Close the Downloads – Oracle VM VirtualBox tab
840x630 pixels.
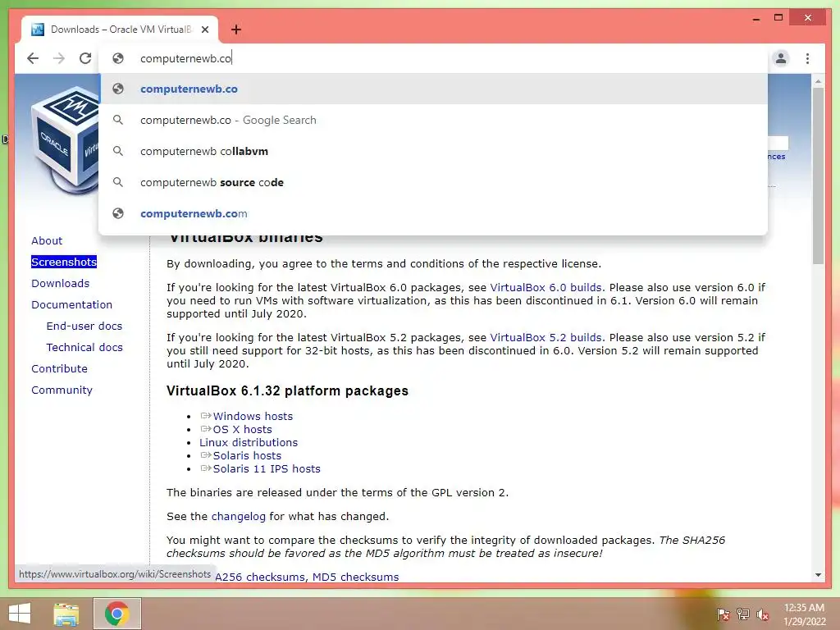204,30
